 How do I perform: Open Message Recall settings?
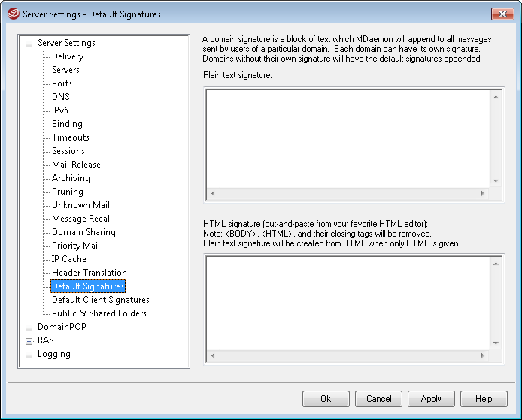click(x=81, y=219)
